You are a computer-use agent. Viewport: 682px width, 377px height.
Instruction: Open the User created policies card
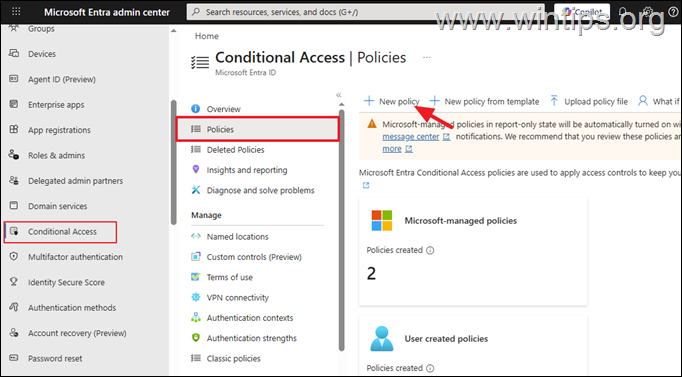[473, 345]
